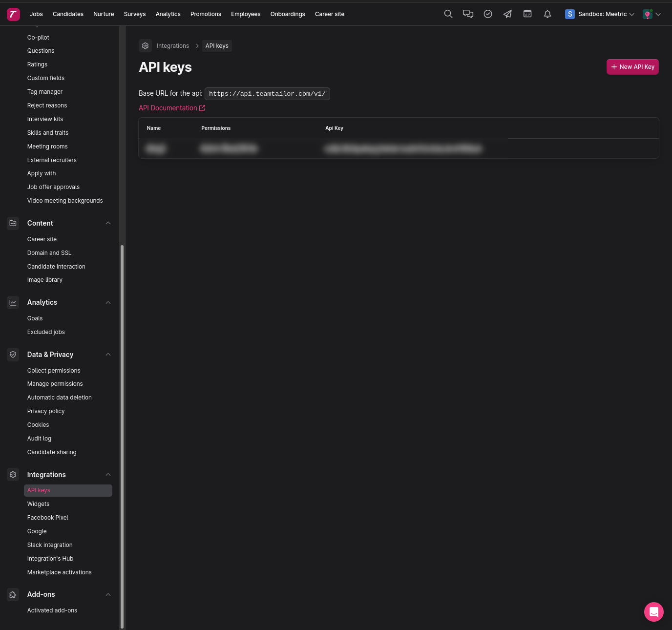672x630 pixels.
Task: Open the calendar icon in top bar
Action: (x=527, y=14)
